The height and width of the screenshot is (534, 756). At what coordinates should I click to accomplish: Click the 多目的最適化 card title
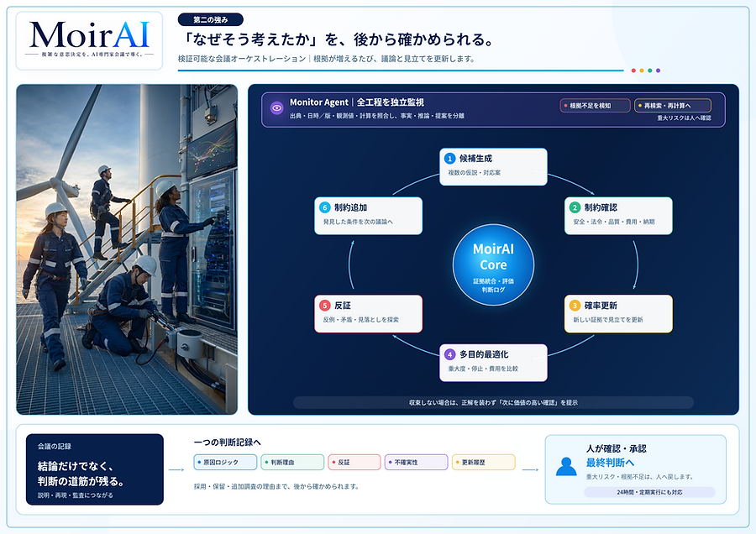484,354
